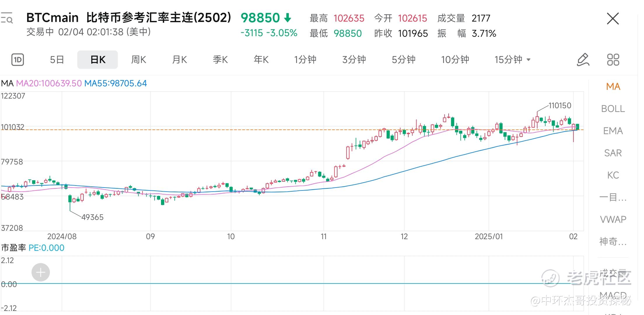
Task: Select the 5日 five-day view
Action: point(57,60)
